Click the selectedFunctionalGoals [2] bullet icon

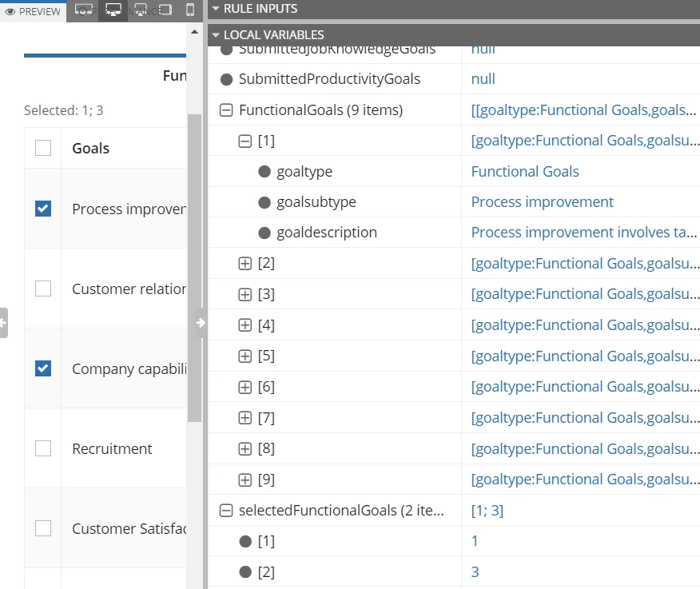pos(245,572)
